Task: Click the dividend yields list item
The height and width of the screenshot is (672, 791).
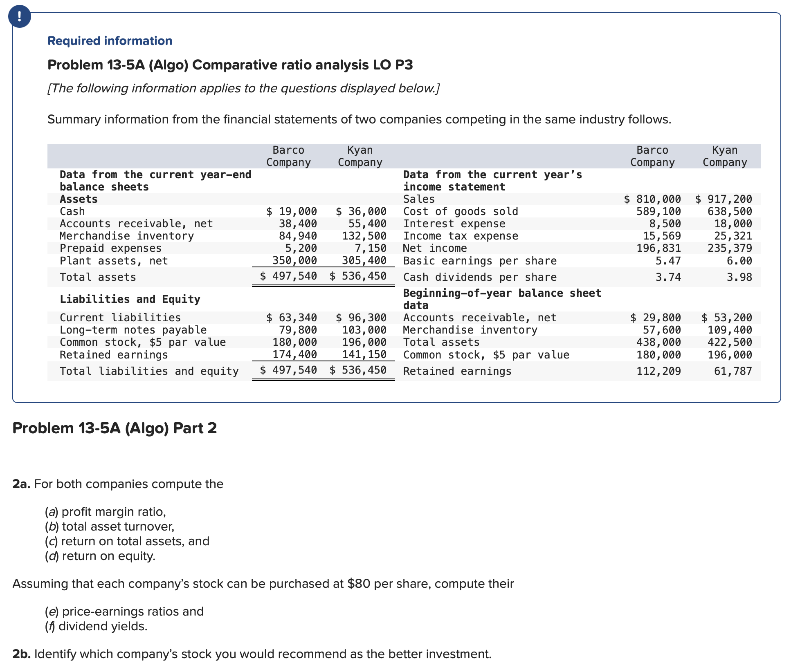Action: tap(96, 626)
